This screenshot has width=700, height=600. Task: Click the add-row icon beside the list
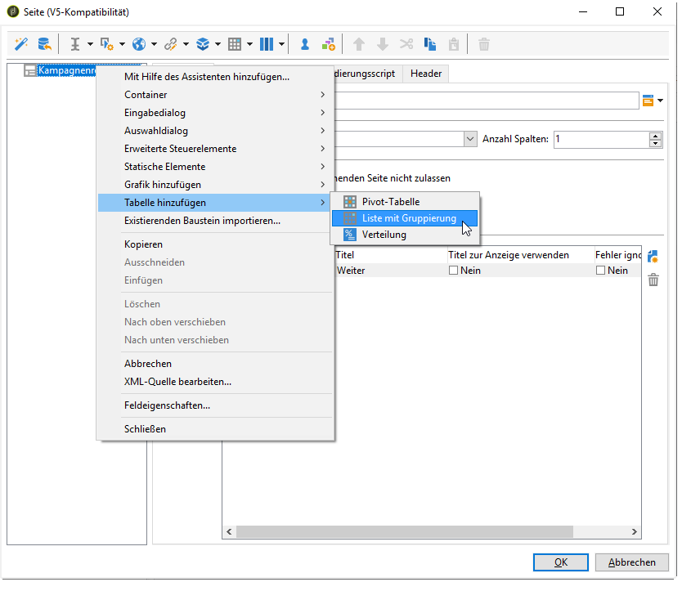(653, 257)
